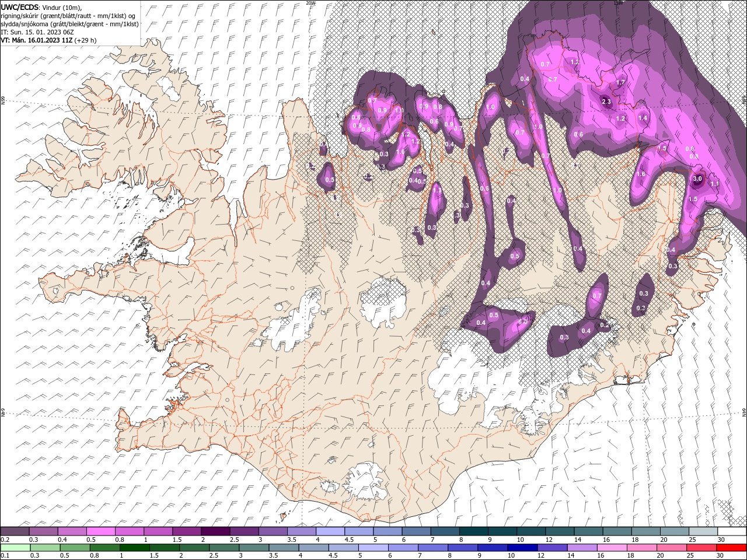Click the '1.6' precipitation value on map
The height and width of the screenshot is (560, 747).
point(641,174)
